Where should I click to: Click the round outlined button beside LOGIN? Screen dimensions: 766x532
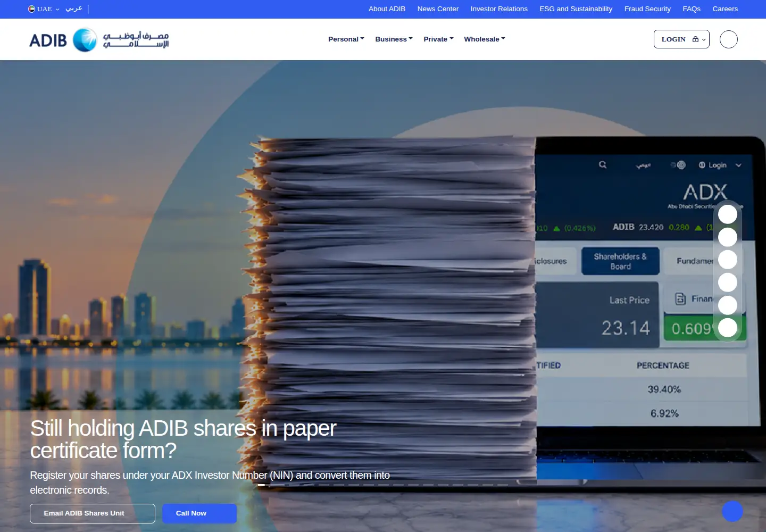click(729, 39)
